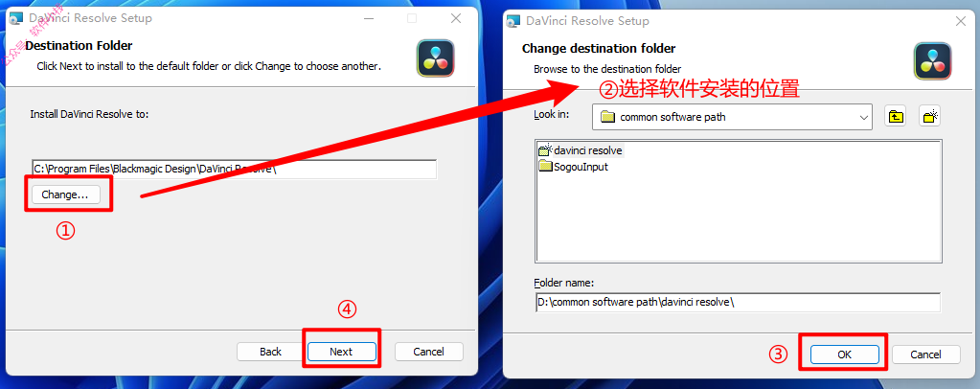Image resolution: width=980 pixels, height=389 pixels.
Task: Confirm destination folder with OK
Action: point(844,355)
